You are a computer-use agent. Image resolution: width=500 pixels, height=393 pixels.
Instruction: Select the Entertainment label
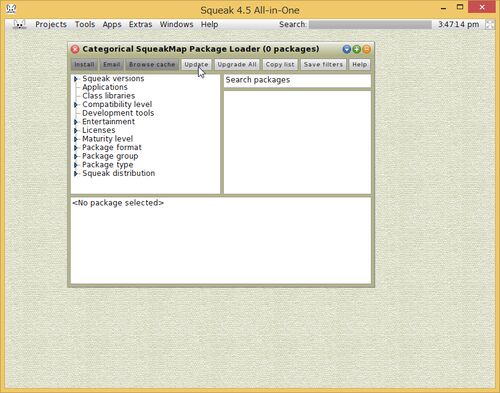point(108,122)
